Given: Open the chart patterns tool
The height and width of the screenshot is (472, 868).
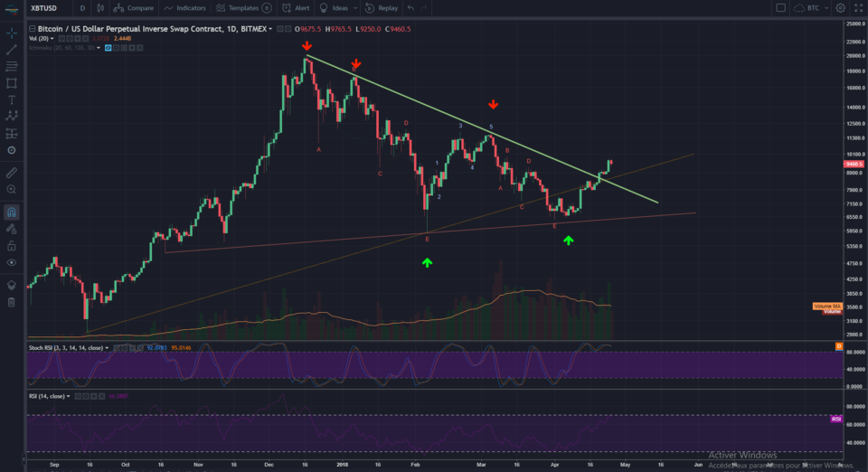Looking at the screenshot, I should coord(11,117).
